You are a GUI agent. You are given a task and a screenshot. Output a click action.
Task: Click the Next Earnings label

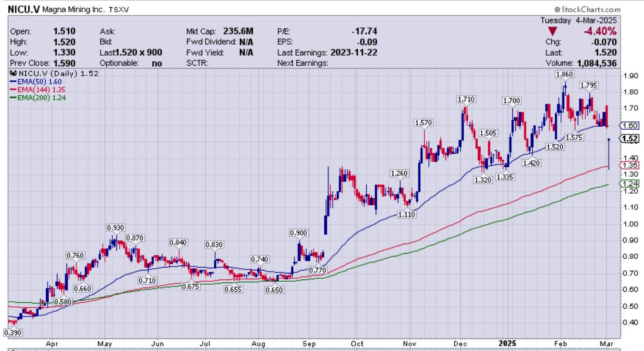point(303,63)
